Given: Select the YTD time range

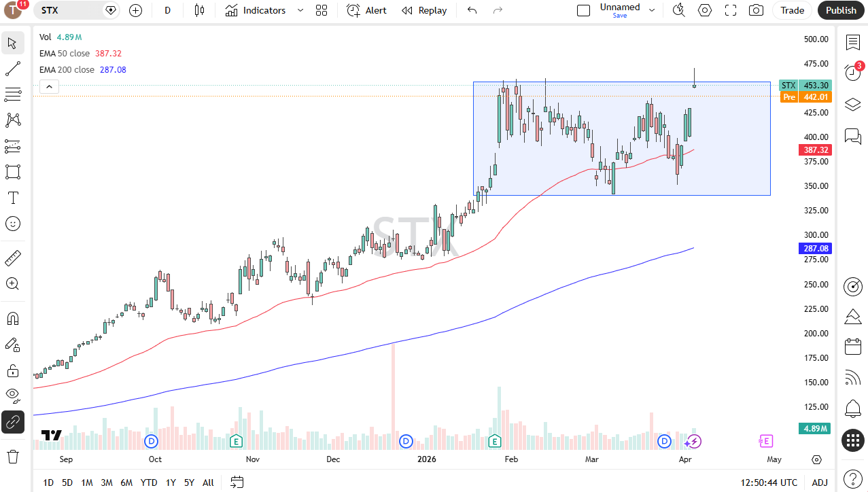Looking at the screenshot, I should click(149, 482).
